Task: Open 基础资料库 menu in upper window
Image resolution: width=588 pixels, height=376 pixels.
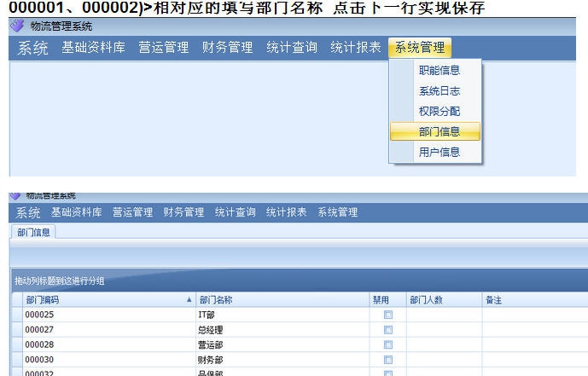Action: pos(94,48)
